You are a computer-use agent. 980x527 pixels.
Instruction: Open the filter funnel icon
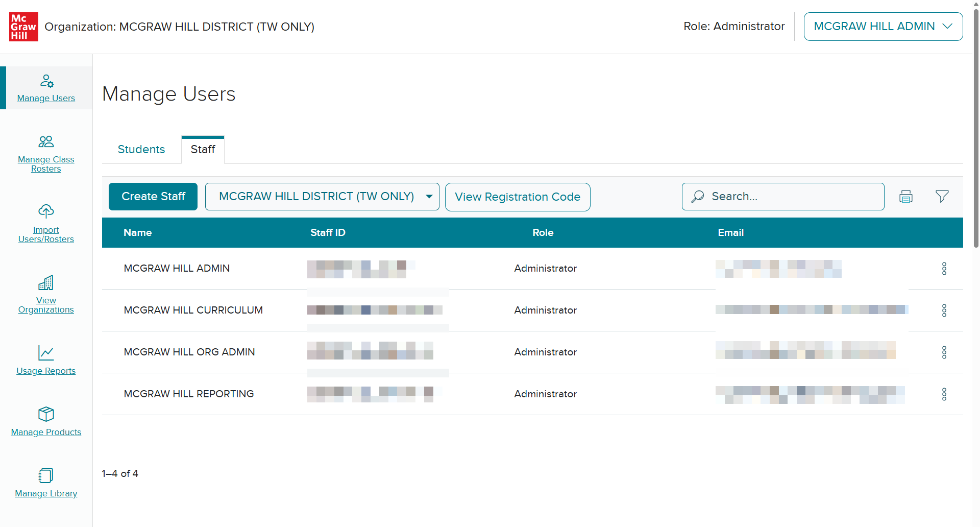pos(942,197)
